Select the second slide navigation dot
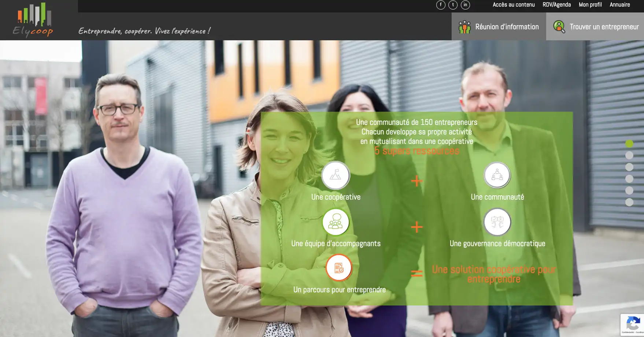 (629, 155)
